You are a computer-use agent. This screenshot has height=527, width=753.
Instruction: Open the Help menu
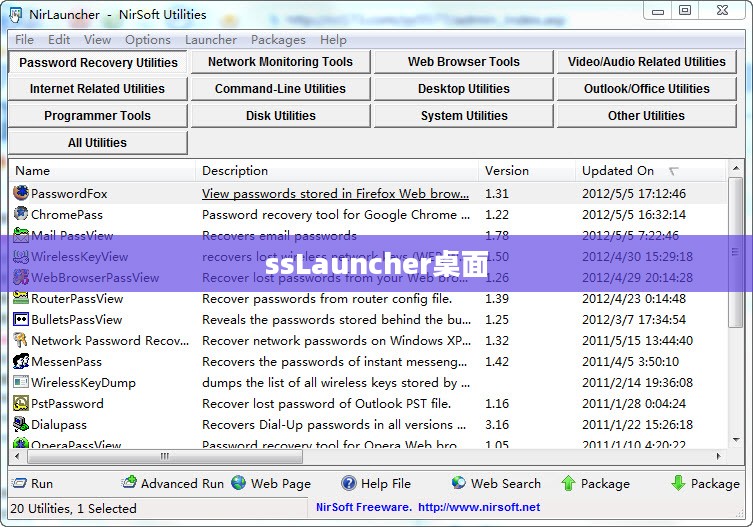[x=333, y=39]
